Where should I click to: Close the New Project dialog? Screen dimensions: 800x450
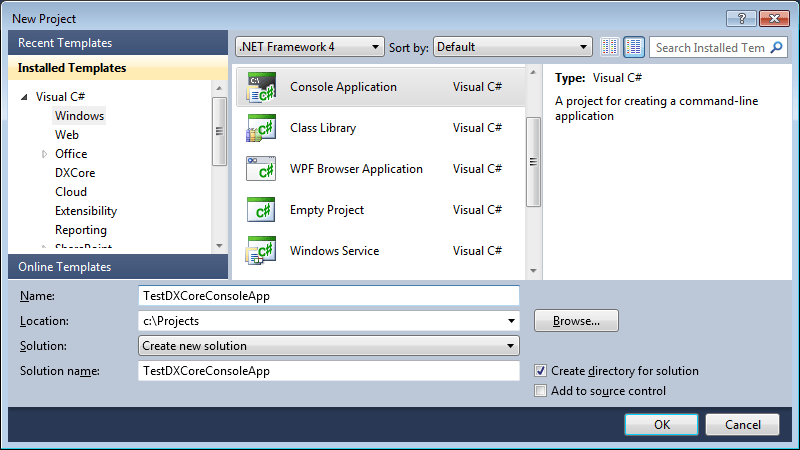(774, 18)
